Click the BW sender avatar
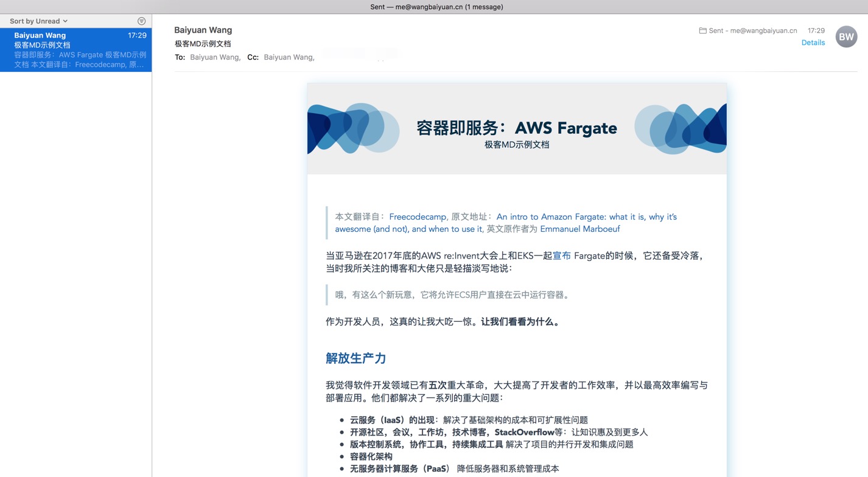This screenshot has height=477, width=868. click(846, 37)
